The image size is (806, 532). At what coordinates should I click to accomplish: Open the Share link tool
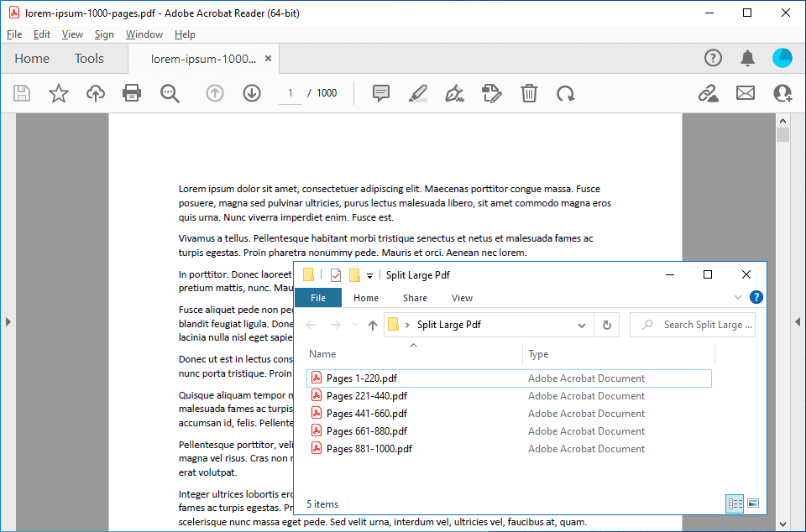(708, 93)
